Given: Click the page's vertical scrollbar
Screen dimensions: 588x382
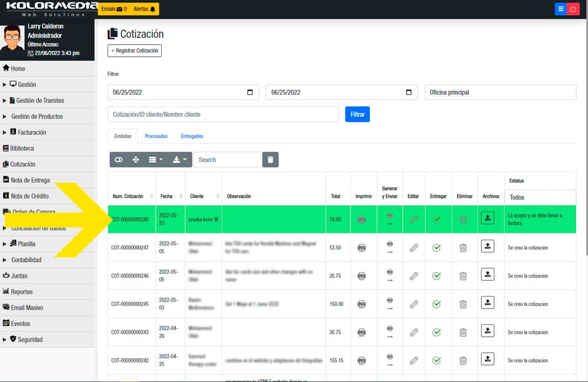Looking at the screenshot, I should (x=586, y=137).
